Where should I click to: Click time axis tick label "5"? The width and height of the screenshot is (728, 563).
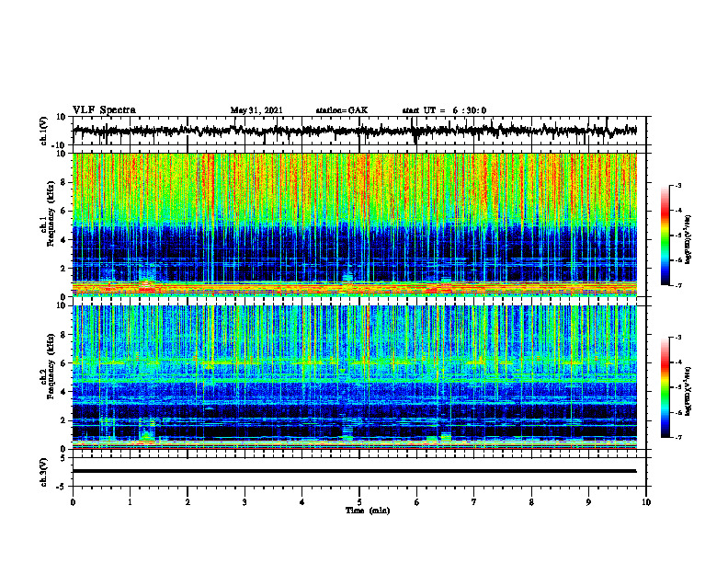359,502
